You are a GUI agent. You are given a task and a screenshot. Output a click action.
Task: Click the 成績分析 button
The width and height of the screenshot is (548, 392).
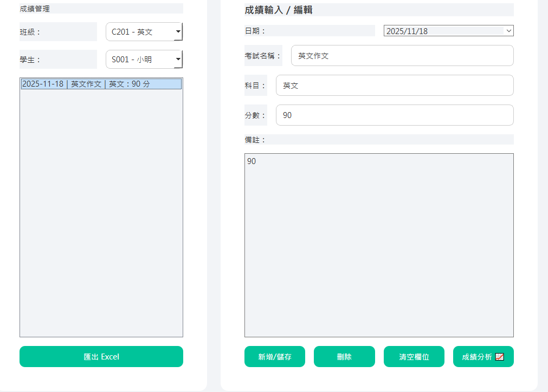[478, 356]
